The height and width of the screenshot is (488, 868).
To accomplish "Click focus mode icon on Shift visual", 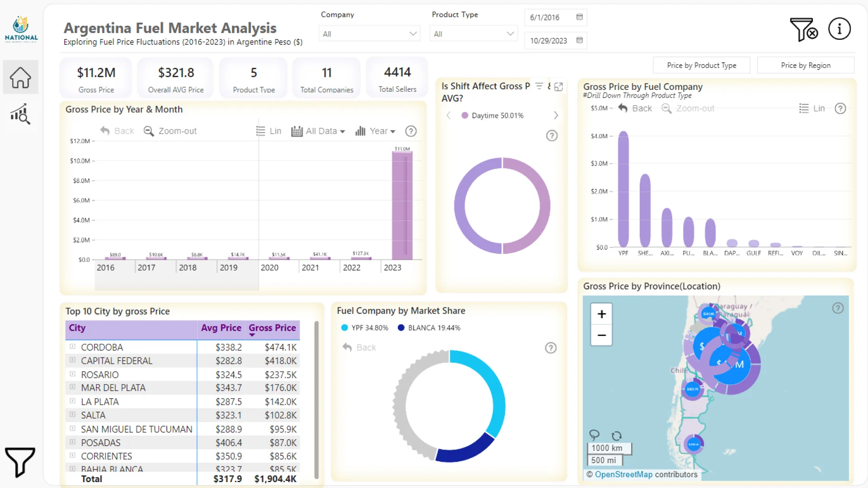I will [559, 87].
